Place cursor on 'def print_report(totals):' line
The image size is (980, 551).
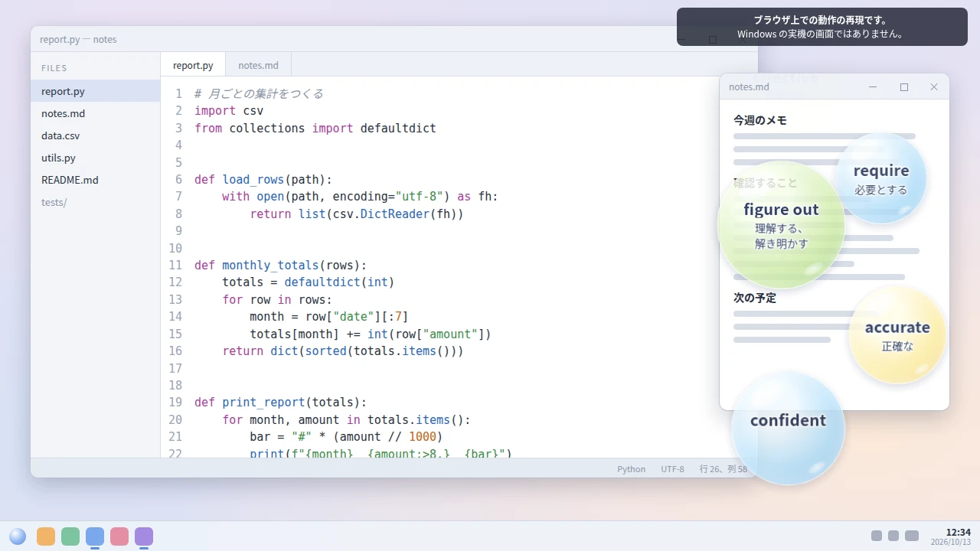point(281,403)
